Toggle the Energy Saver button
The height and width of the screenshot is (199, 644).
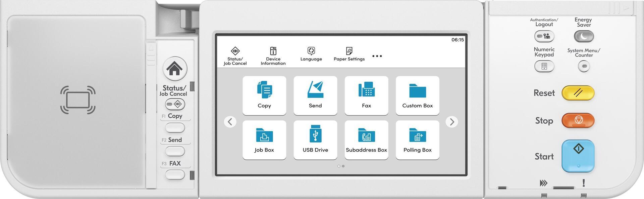coord(584,36)
